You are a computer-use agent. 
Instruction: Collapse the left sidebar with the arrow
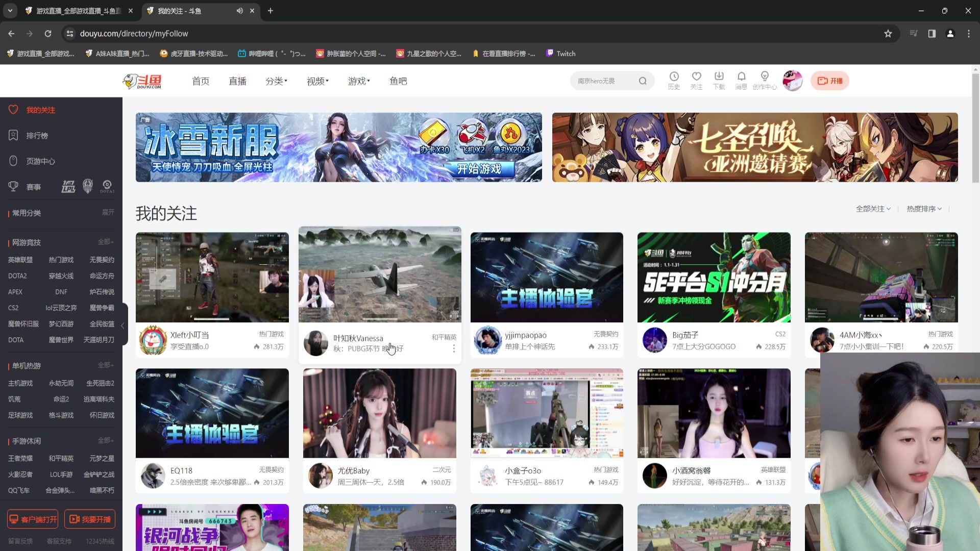[123, 325]
